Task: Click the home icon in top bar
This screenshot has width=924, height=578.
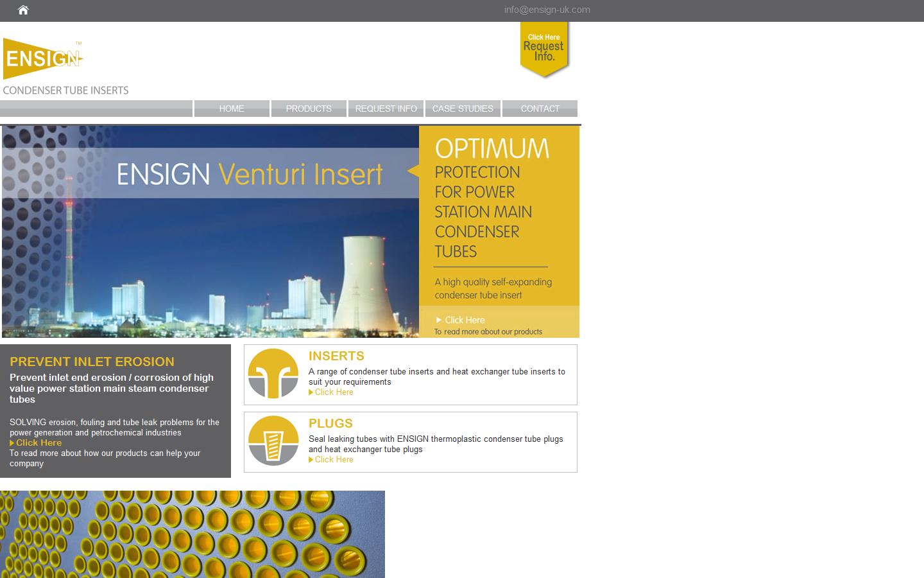Action: coord(23,10)
